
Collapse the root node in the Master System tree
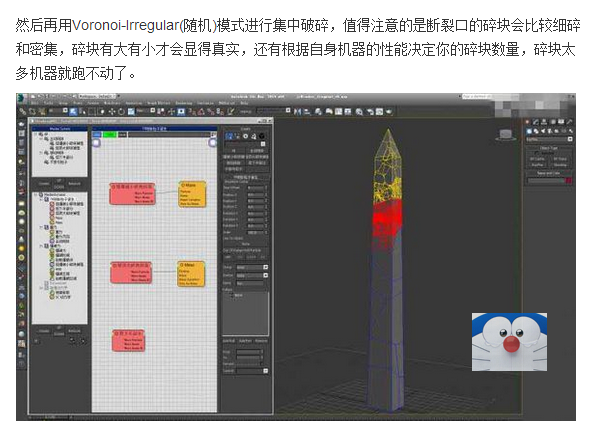[36, 134]
